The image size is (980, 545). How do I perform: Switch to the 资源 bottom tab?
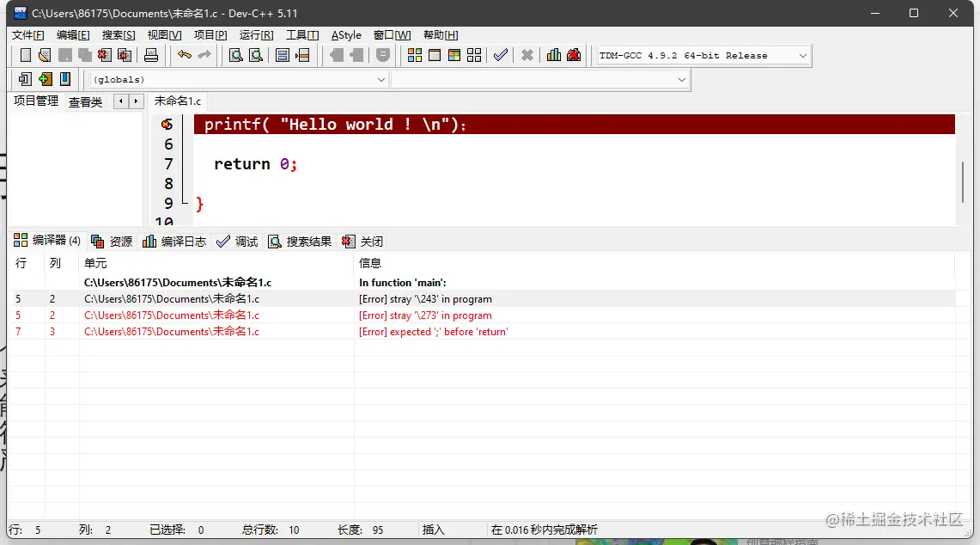(x=112, y=242)
